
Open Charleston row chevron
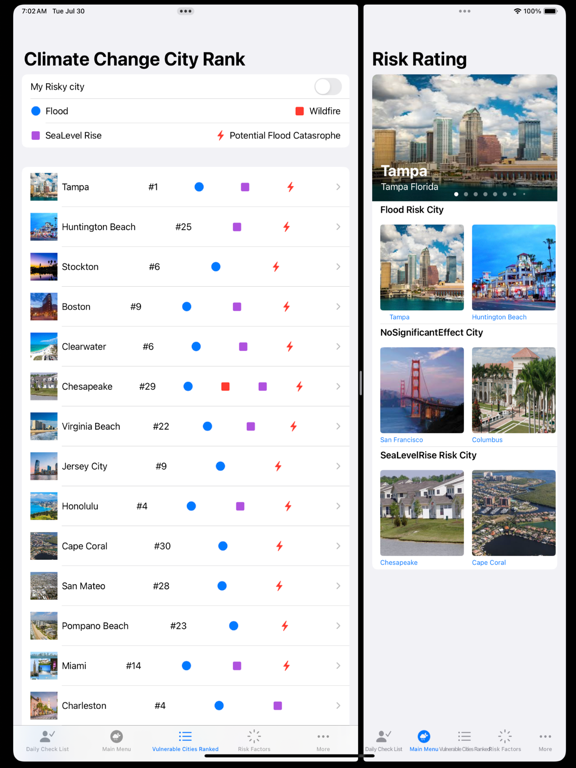(x=338, y=705)
